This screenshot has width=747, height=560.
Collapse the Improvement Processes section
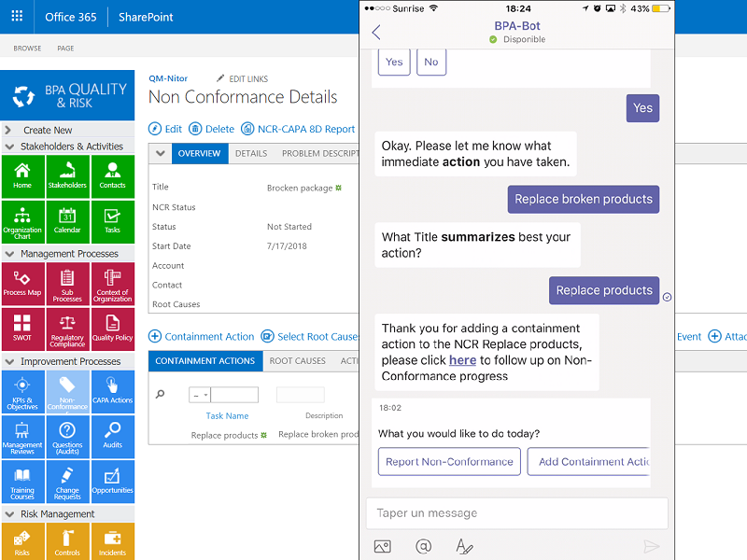click(9, 362)
